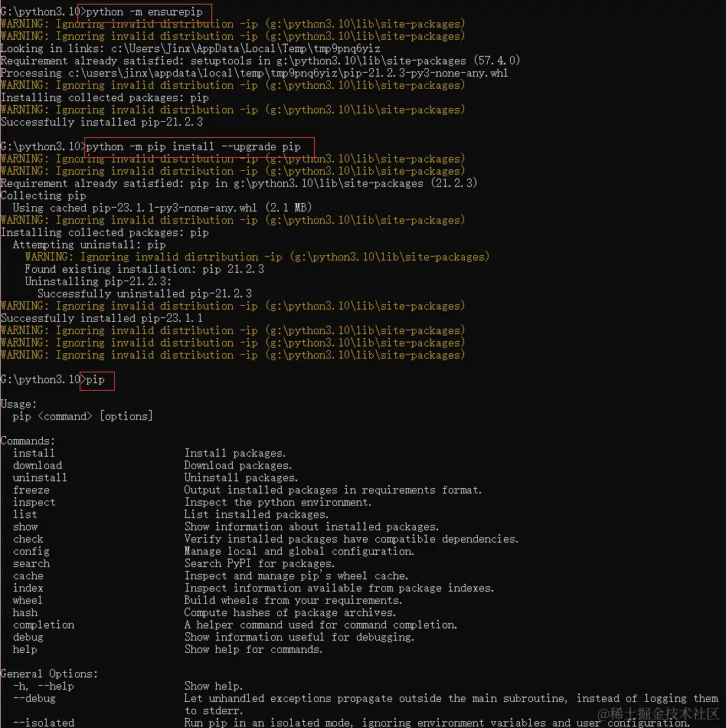The width and height of the screenshot is (726, 728).
Task: Click the 'hash' command name
Action: point(25,612)
